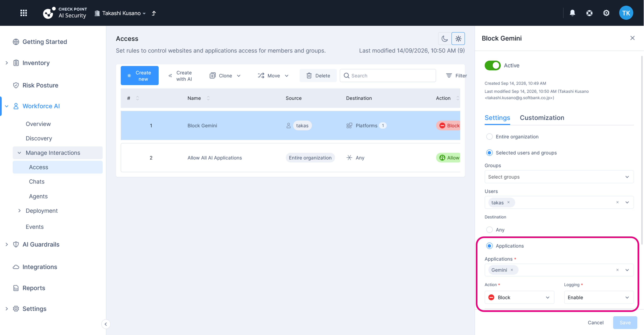Click into the Search rules field
Viewport: 644px width, 335px height.
pos(388,75)
